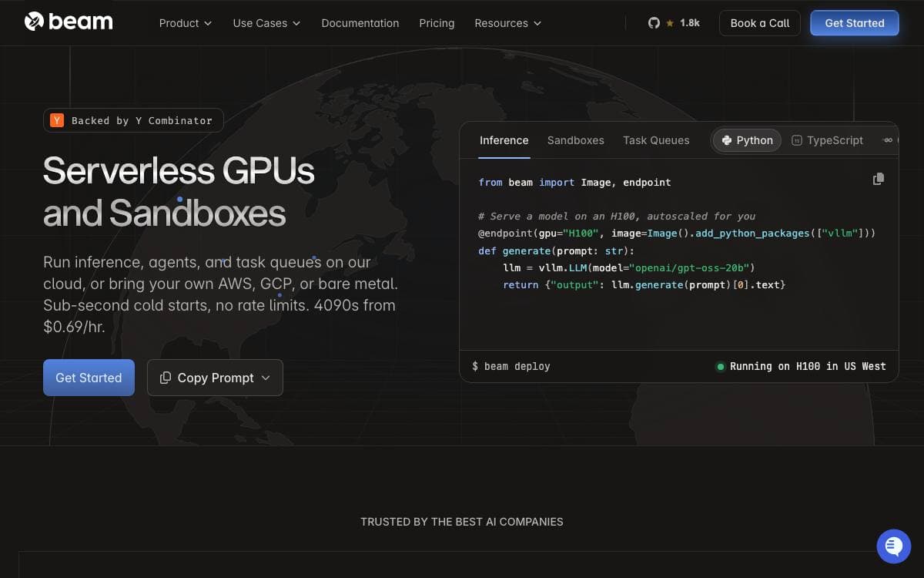Click the 'return {"output"' code line
Screen dimensions: 924x578
click(644, 285)
